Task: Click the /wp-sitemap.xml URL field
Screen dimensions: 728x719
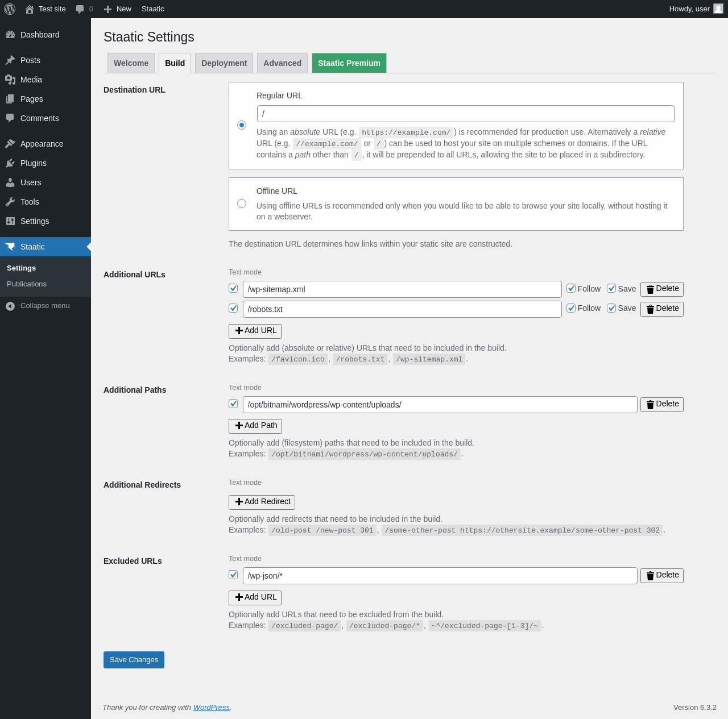Action: pyautogui.click(x=402, y=289)
